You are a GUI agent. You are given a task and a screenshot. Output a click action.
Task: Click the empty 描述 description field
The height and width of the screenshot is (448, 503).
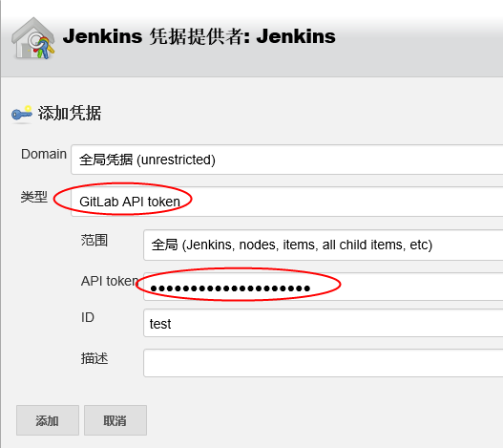pos(323,363)
